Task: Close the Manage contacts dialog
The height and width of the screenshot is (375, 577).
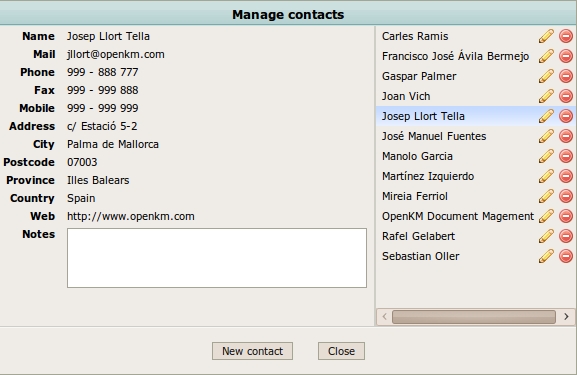Action: [341, 351]
